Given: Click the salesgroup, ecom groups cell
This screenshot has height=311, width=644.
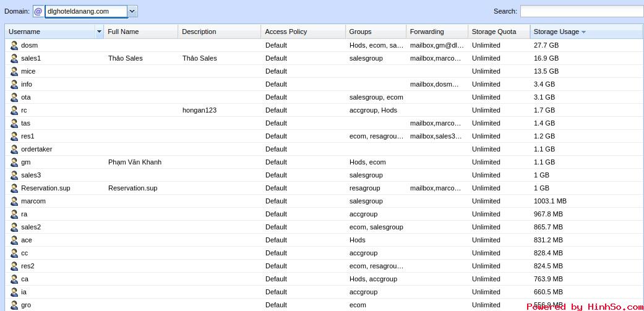Looking at the screenshot, I should click(x=376, y=97).
